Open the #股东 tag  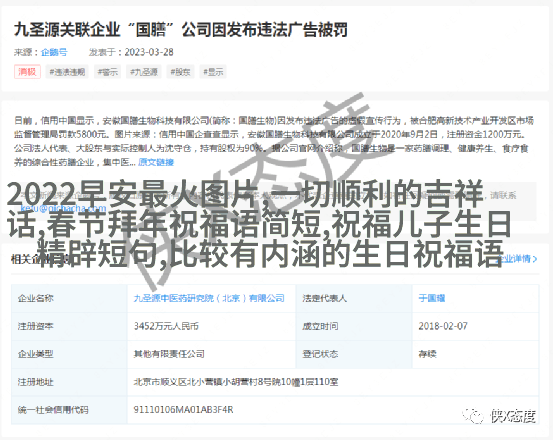(180, 72)
